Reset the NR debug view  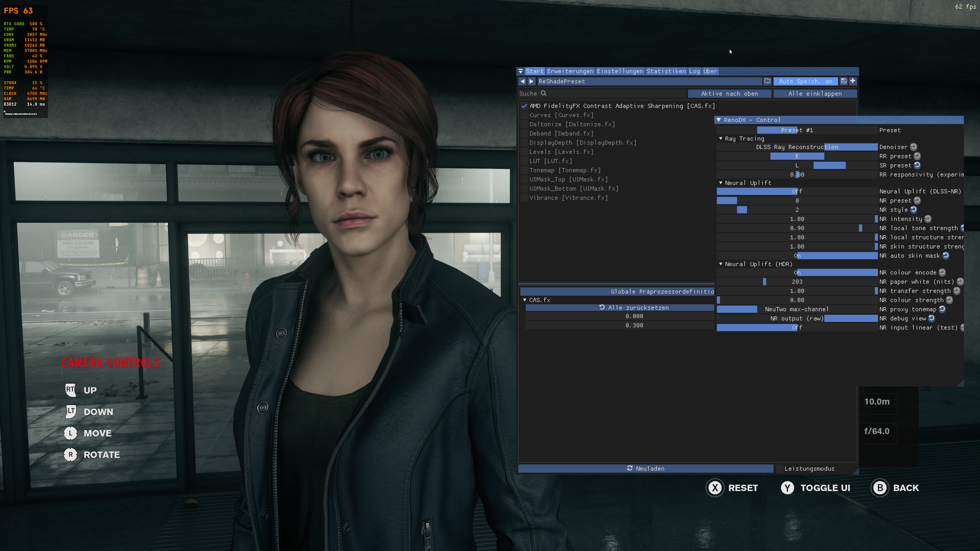931,318
